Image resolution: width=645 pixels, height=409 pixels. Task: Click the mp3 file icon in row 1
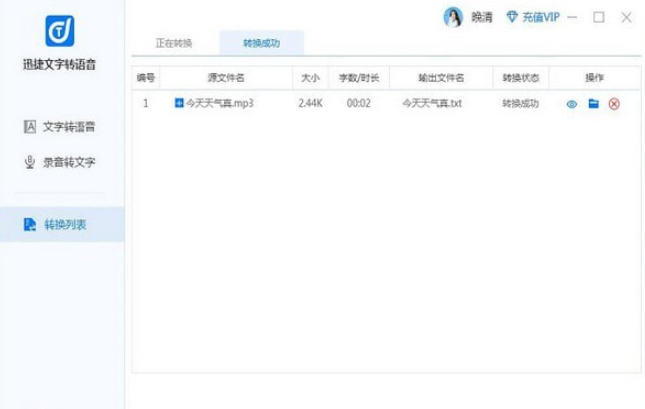[179, 103]
